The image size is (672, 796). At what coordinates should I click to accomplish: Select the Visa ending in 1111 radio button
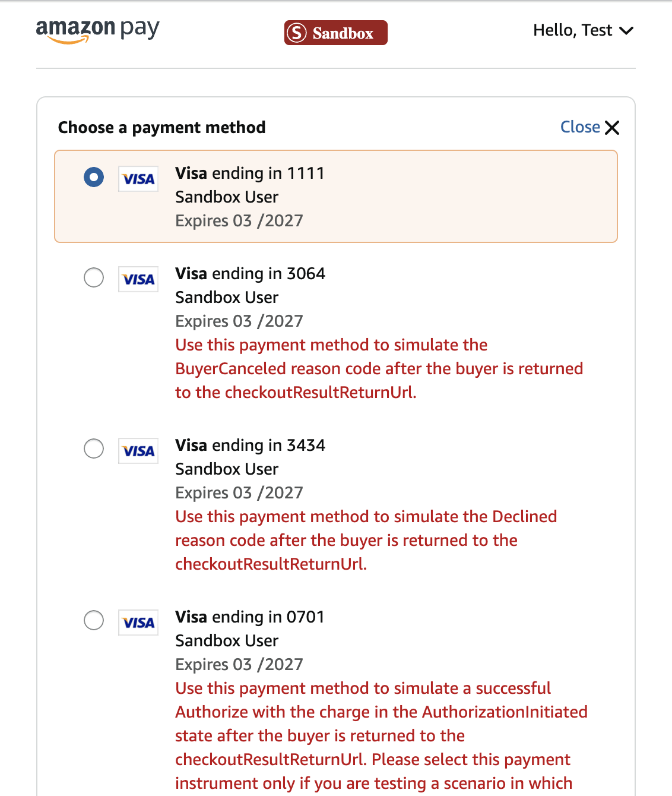[94, 177]
